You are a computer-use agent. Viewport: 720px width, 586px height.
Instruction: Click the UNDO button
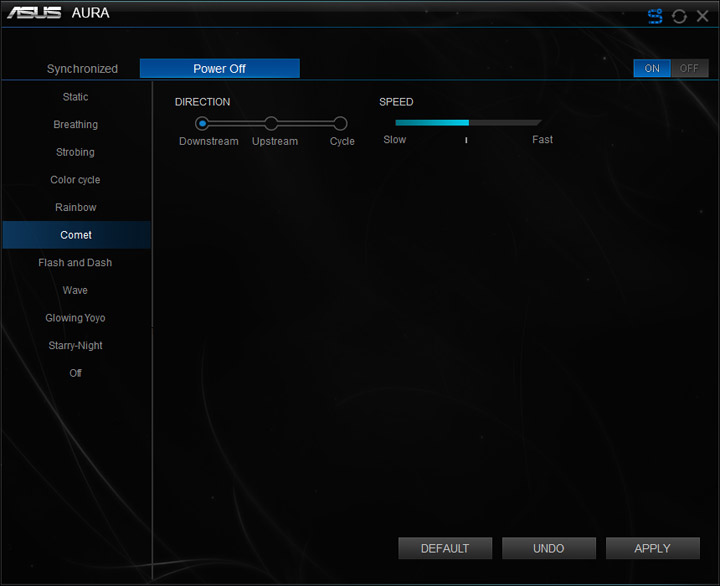click(x=549, y=548)
